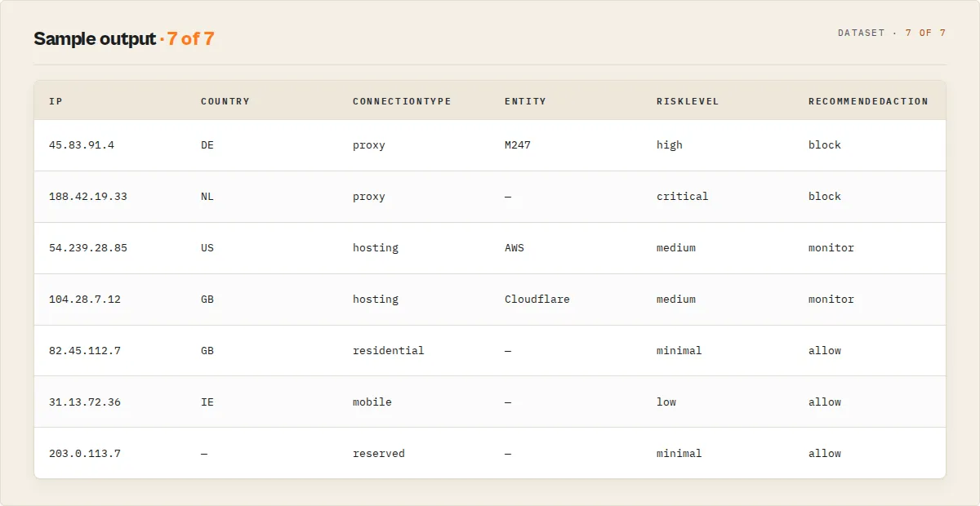Click the empty country dash for 203.0.113.7
The image size is (980, 506).
(x=204, y=454)
